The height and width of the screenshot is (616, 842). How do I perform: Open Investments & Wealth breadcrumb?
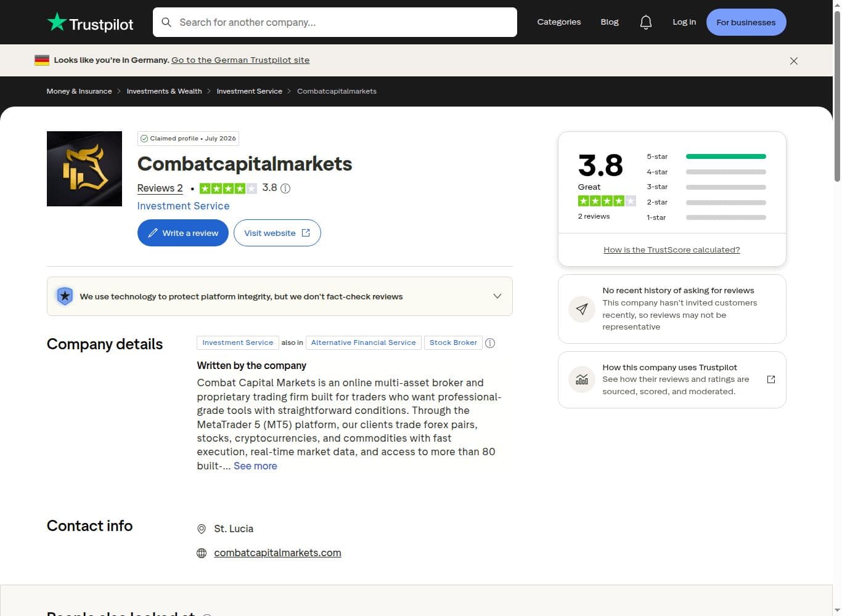[165, 91]
